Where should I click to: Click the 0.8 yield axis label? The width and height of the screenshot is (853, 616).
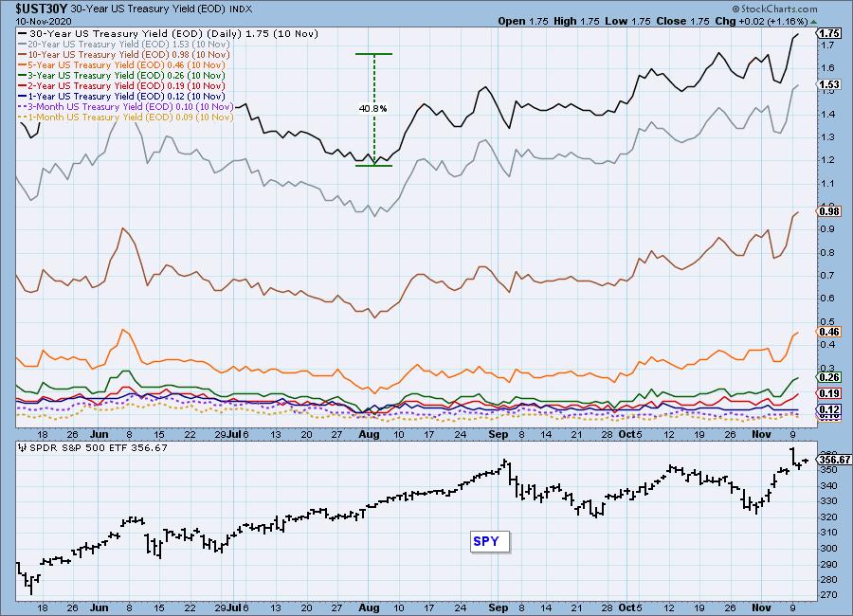click(827, 252)
